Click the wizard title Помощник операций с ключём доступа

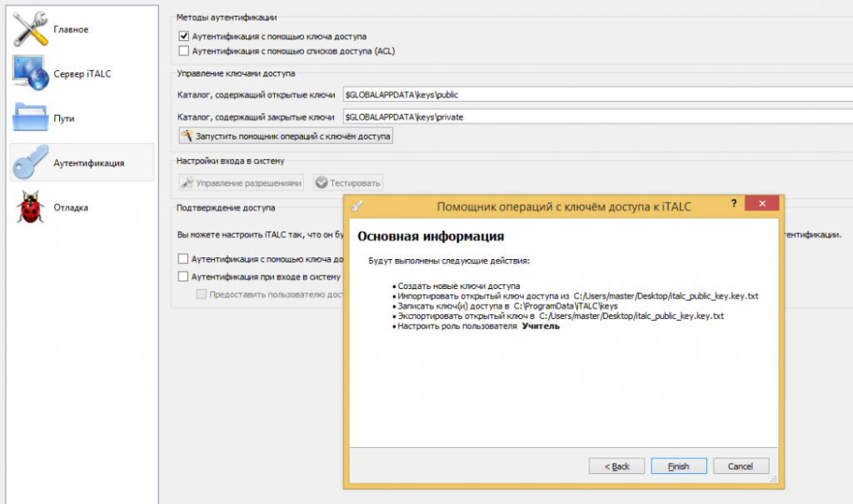(x=564, y=207)
